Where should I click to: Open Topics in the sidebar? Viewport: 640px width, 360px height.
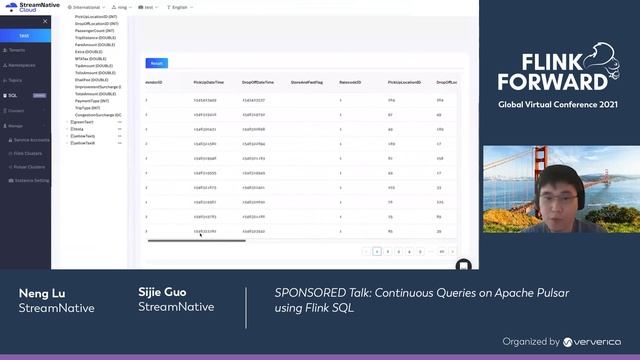click(15, 80)
